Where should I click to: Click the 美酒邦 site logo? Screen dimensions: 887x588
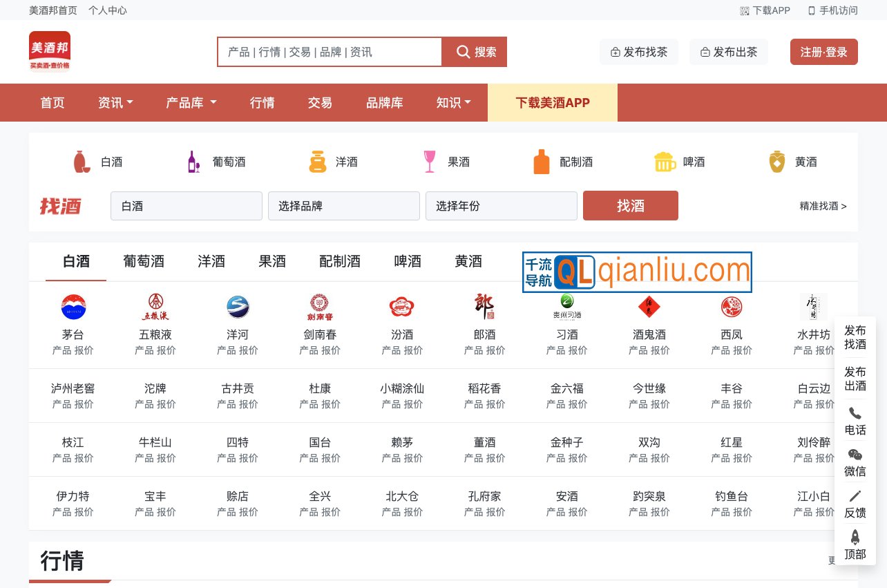[x=50, y=51]
